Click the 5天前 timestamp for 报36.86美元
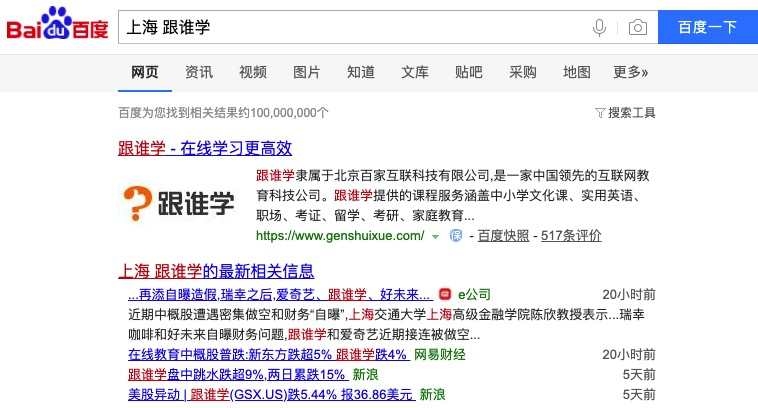758x408 pixels. 639,394
